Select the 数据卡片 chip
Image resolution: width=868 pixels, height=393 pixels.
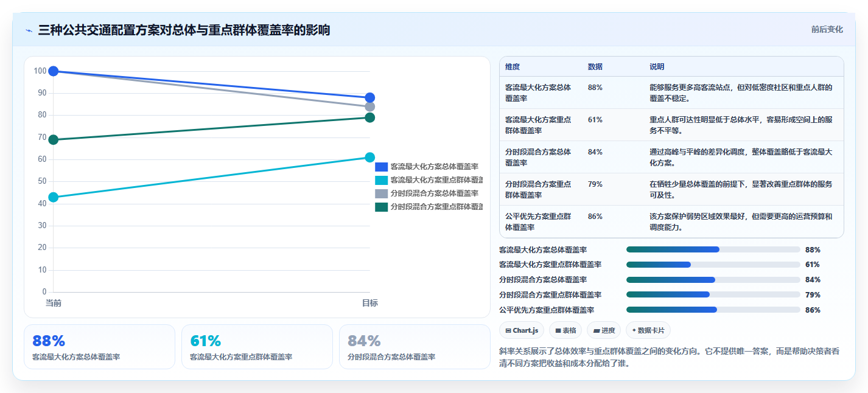click(648, 330)
